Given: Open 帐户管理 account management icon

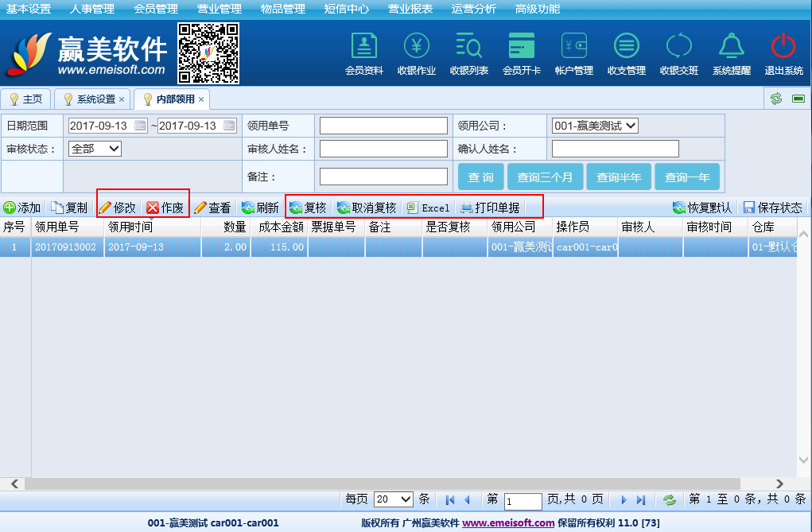Looking at the screenshot, I should pyautogui.click(x=573, y=47).
